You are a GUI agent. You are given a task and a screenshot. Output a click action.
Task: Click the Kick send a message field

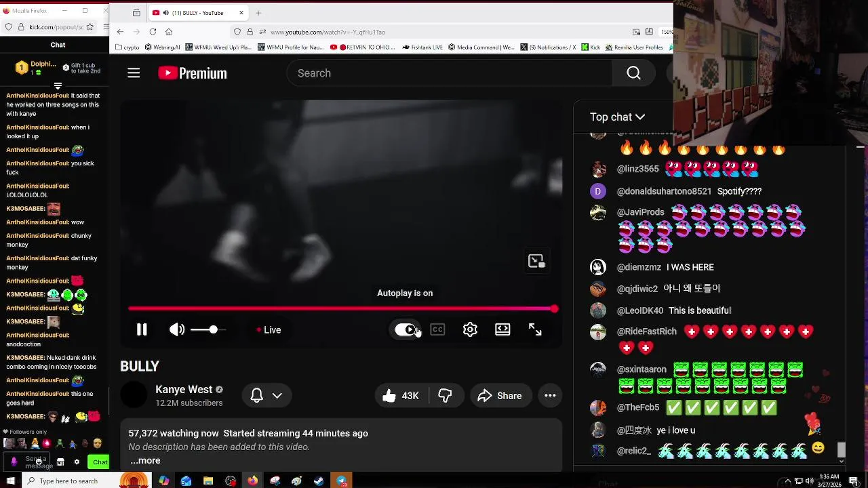(x=27, y=462)
